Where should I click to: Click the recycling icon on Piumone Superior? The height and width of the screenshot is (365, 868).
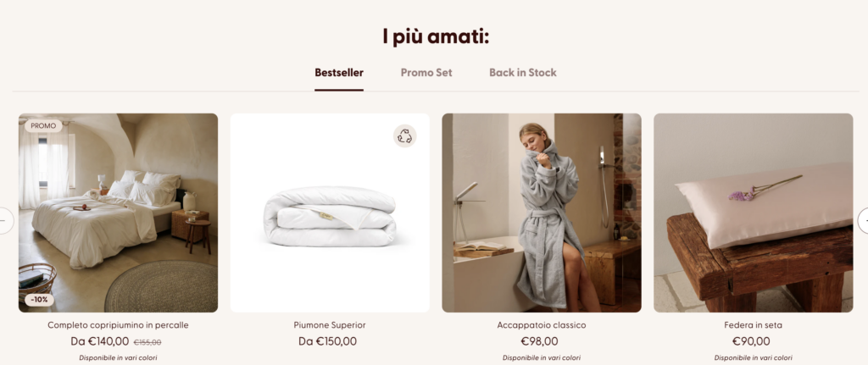404,136
